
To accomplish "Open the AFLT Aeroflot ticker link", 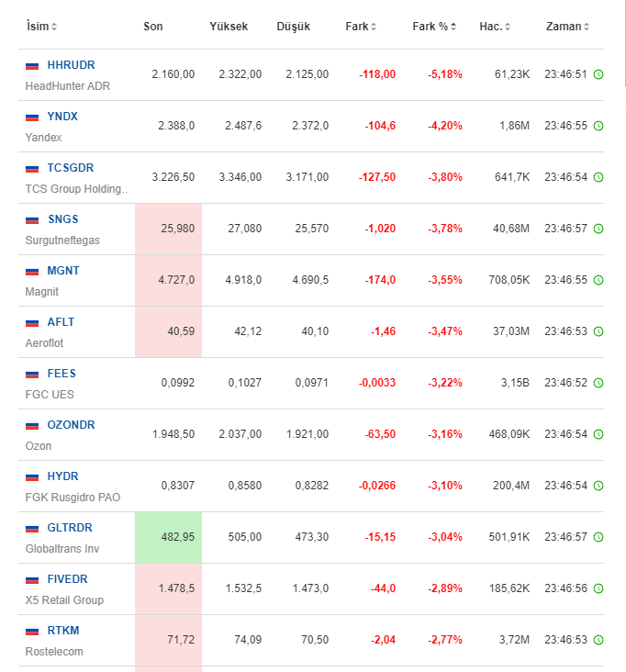I will click(x=61, y=322).
